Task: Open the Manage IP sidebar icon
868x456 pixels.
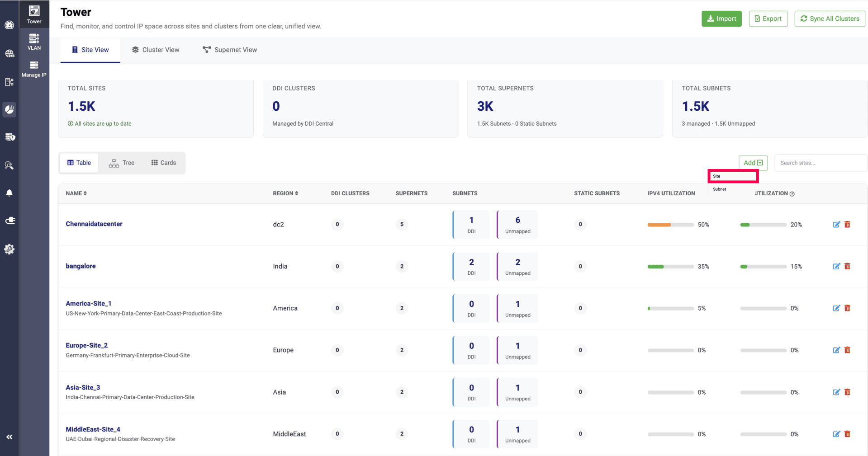Action: coord(34,69)
